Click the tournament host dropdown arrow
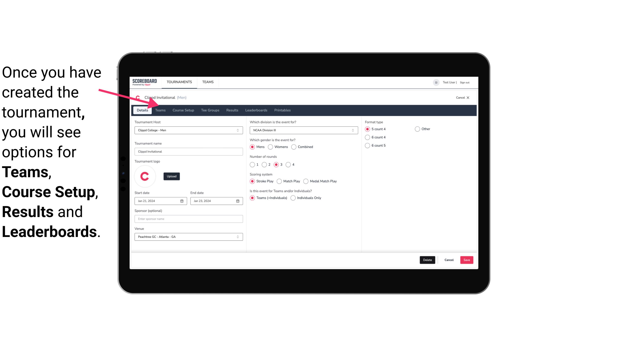Screen dimensions: 644x346 [x=238, y=130]
